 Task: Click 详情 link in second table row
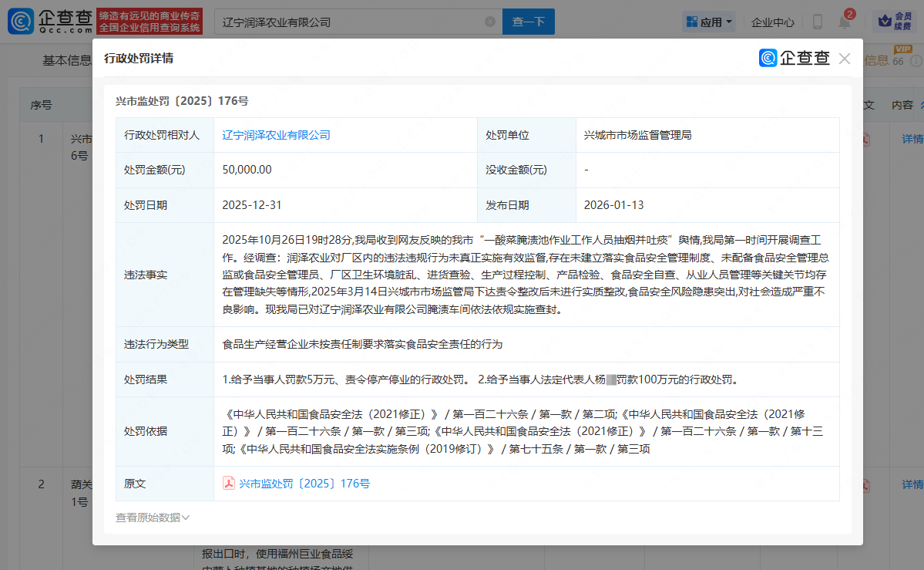click(x=912, y=484)
